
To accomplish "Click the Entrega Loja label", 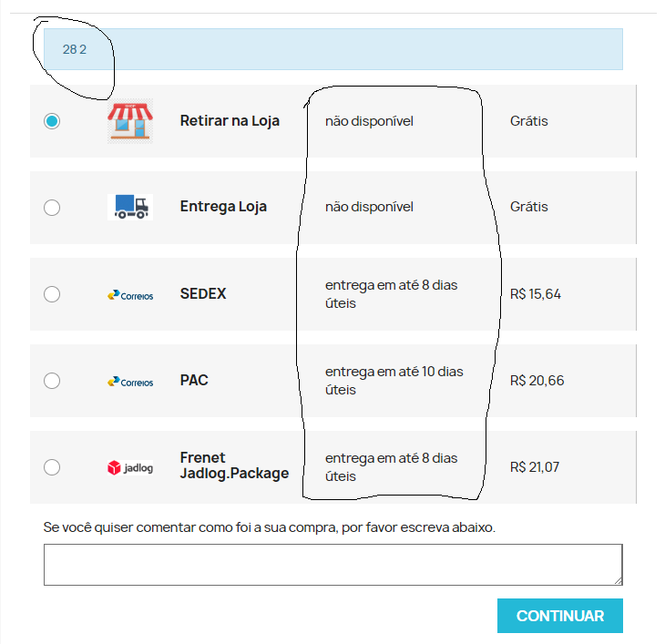I will coord(223,207).
